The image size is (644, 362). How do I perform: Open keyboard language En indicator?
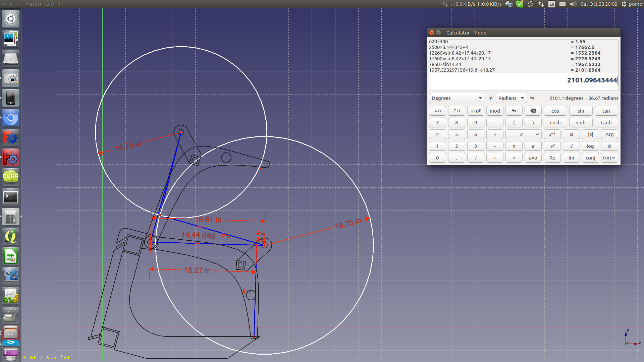click(x=552, y=4)
